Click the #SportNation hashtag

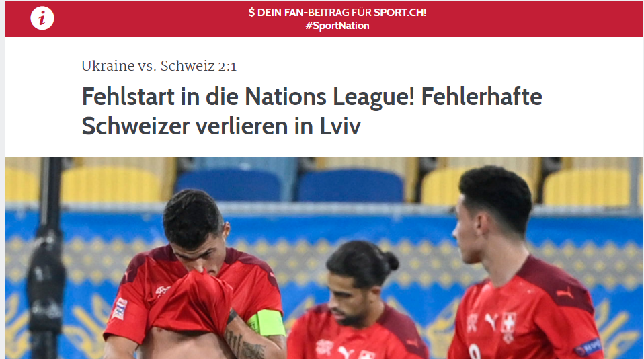(337, 26)
